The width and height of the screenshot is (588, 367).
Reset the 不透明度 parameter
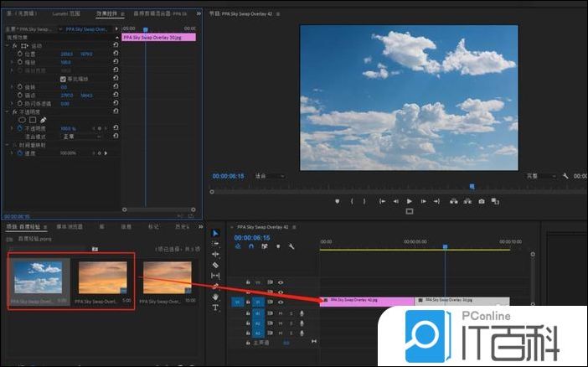click(x=116, y=128)
